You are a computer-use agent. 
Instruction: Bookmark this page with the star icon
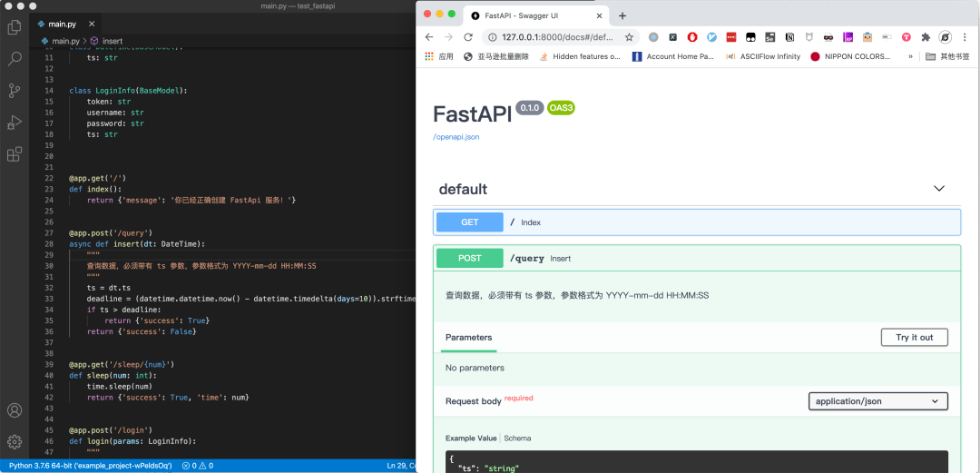point(629,37)
